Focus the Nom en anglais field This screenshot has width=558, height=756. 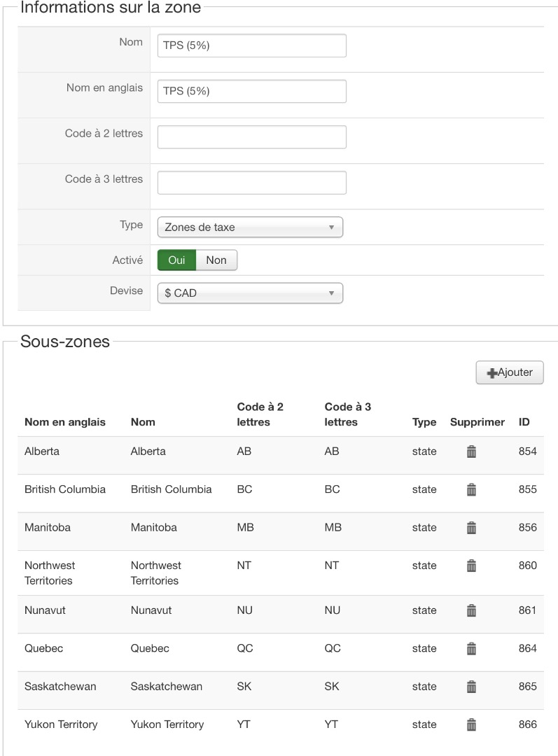251,91
